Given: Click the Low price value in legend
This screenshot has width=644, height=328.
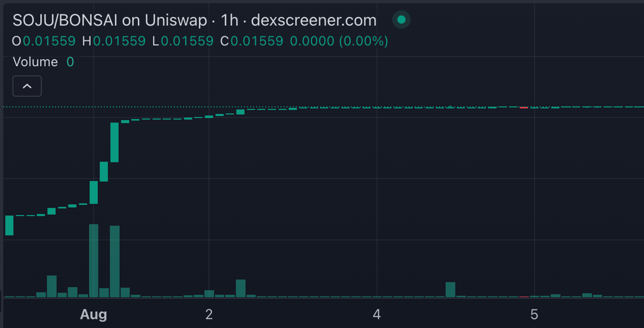Looking at the screenshot, I should click(187, 41).
